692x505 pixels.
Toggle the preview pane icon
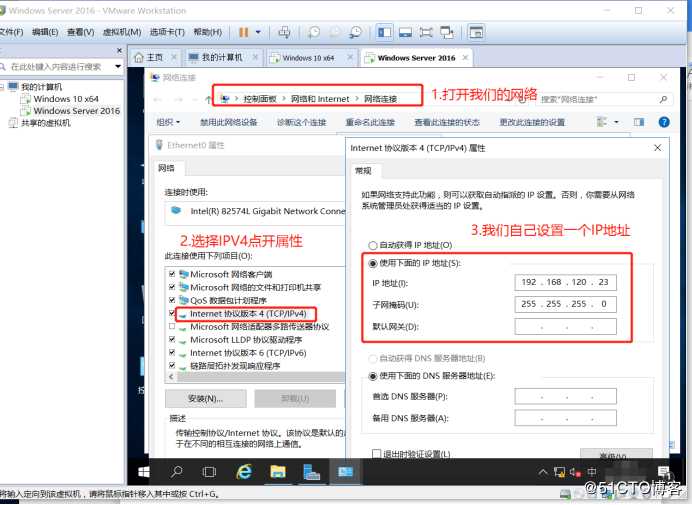639,122
